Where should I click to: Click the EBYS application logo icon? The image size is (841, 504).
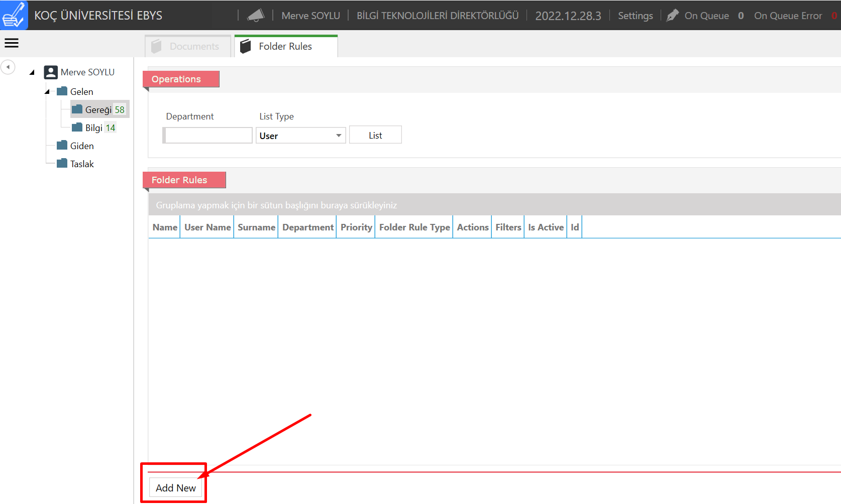pyautogui.click(x=14, y=15)
